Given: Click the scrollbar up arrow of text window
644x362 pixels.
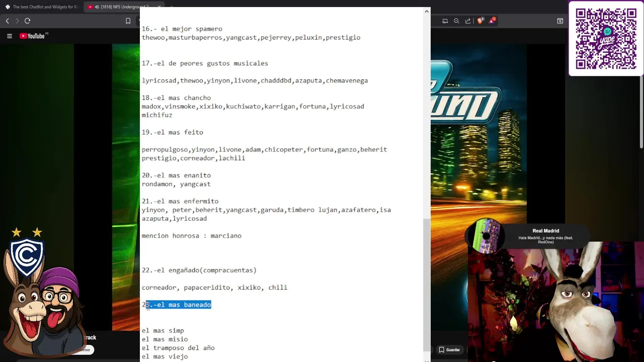Looking at the screenshot, I should point(427,11).
